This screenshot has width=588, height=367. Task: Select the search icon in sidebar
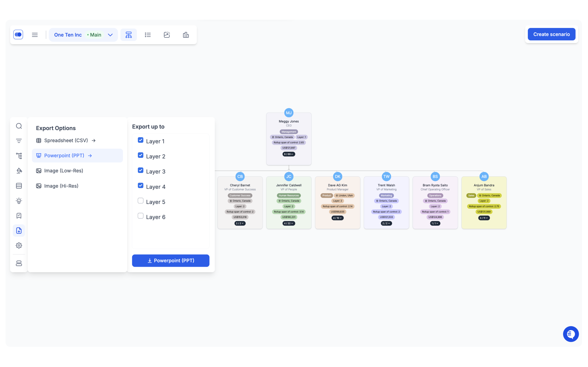(x=19, y=126)
